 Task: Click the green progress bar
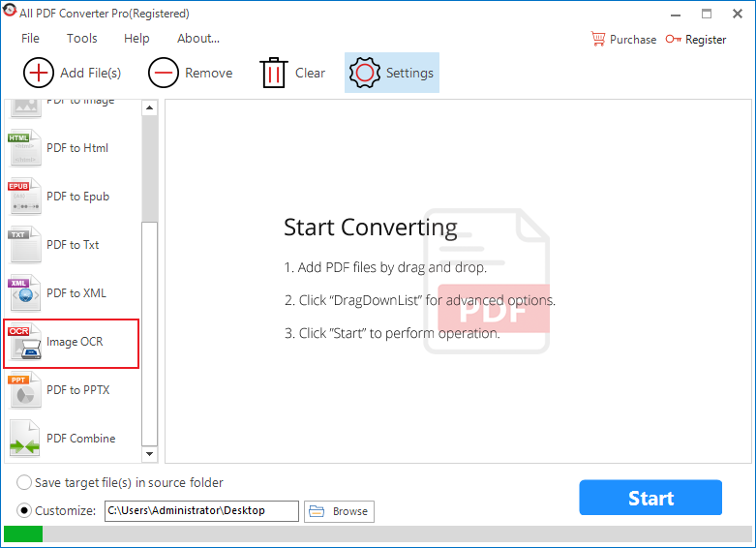[x=23, y=534]
